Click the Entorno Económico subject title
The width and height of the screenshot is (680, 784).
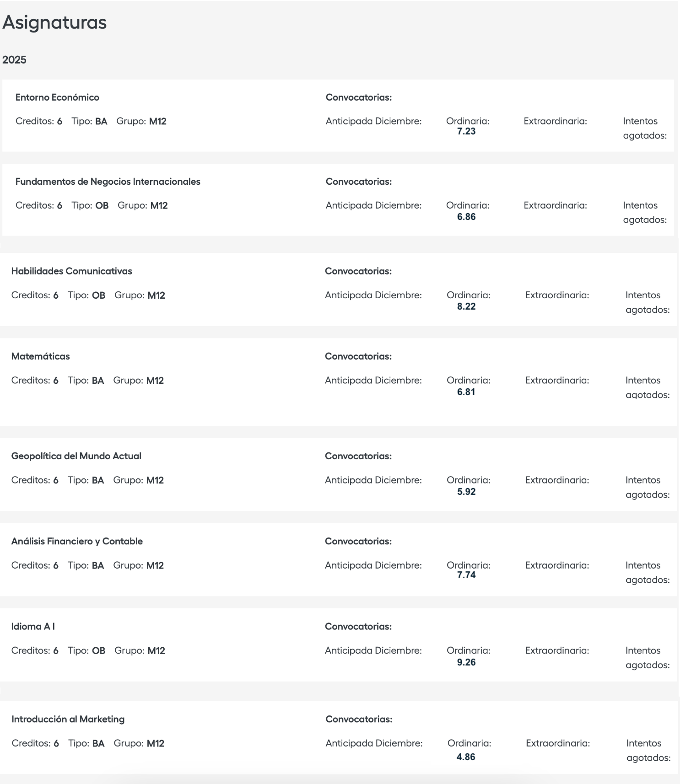[57, 97]
